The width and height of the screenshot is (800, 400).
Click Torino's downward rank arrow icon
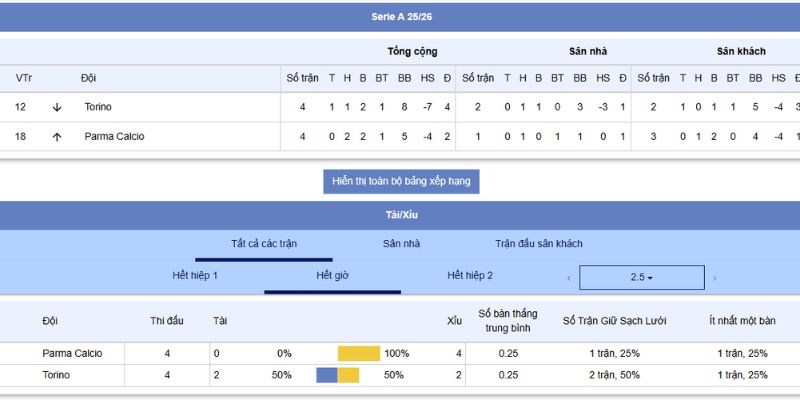[x=57, y=107]
